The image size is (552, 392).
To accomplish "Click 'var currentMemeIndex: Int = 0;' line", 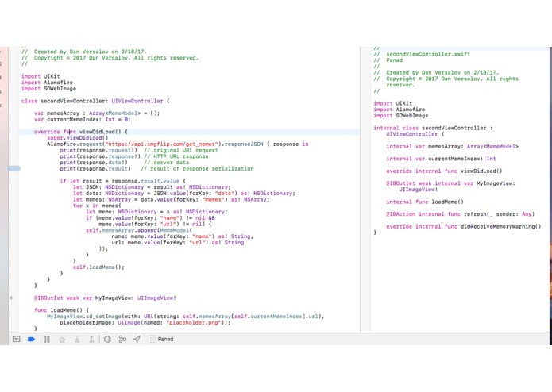I will click(x=83, y=120).
